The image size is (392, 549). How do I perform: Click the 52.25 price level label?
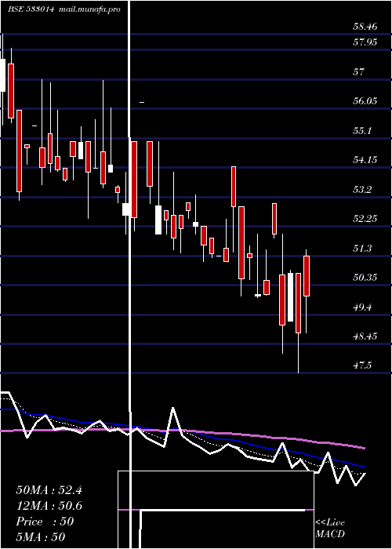coord(365,219)
